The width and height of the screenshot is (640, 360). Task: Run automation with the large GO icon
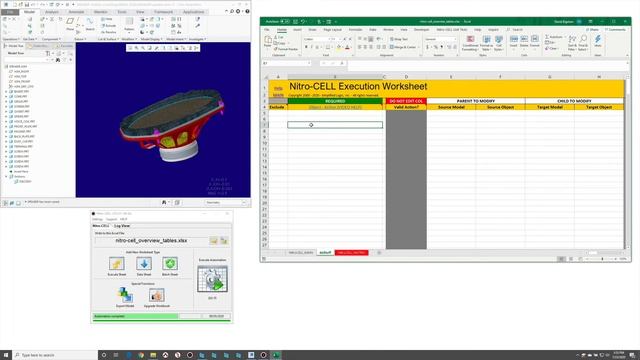pos(212,279)
